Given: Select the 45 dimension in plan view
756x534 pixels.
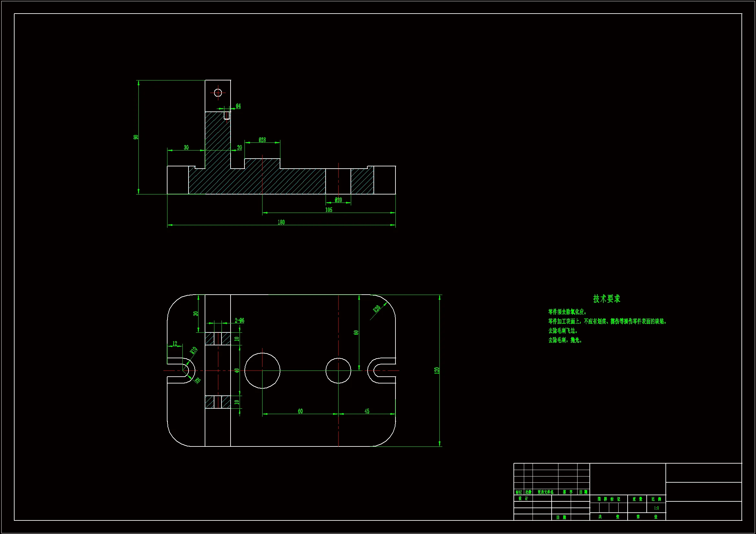Looking at the screenshot, I should 367,411.
